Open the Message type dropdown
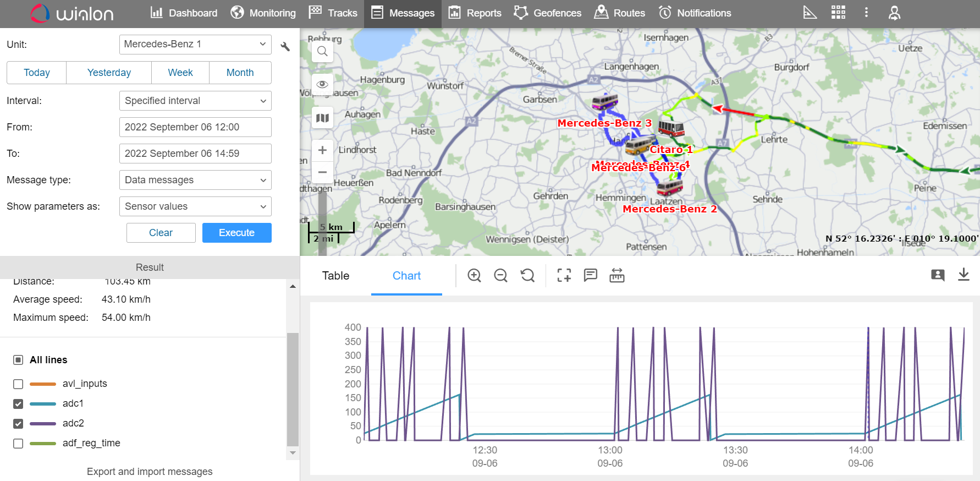 coord(195,180)
